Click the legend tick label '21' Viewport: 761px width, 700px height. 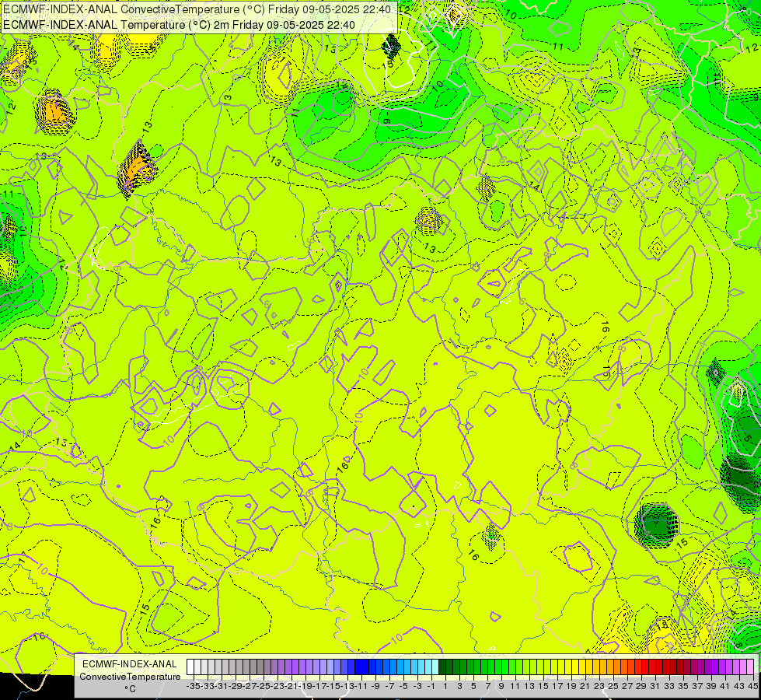[585, 686]
